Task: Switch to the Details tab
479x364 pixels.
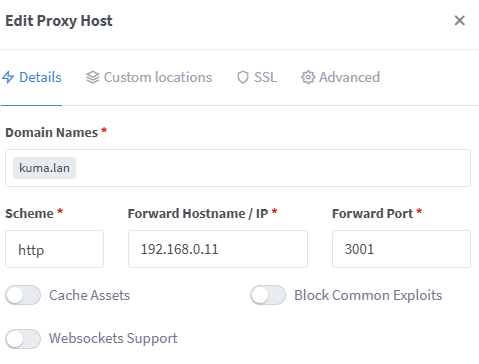Action: [x=32, y=77]
